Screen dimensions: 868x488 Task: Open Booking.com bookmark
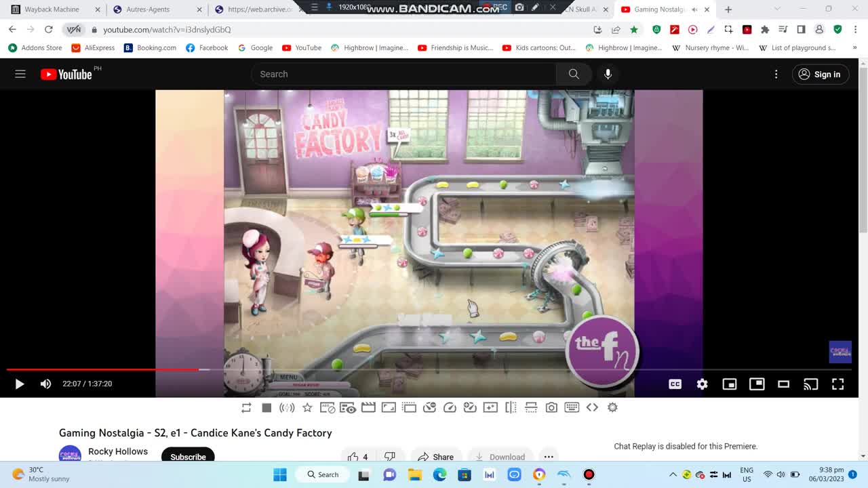coord(150,47)
